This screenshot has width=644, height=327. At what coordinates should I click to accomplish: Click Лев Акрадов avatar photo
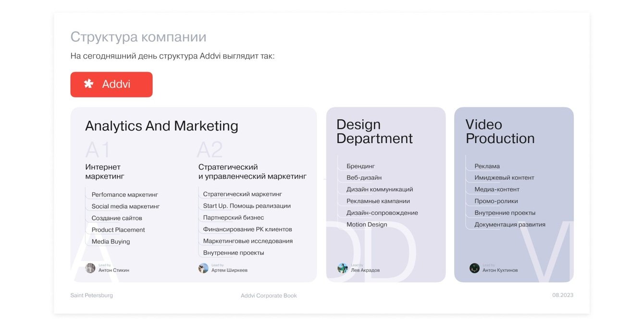(343, 268)
